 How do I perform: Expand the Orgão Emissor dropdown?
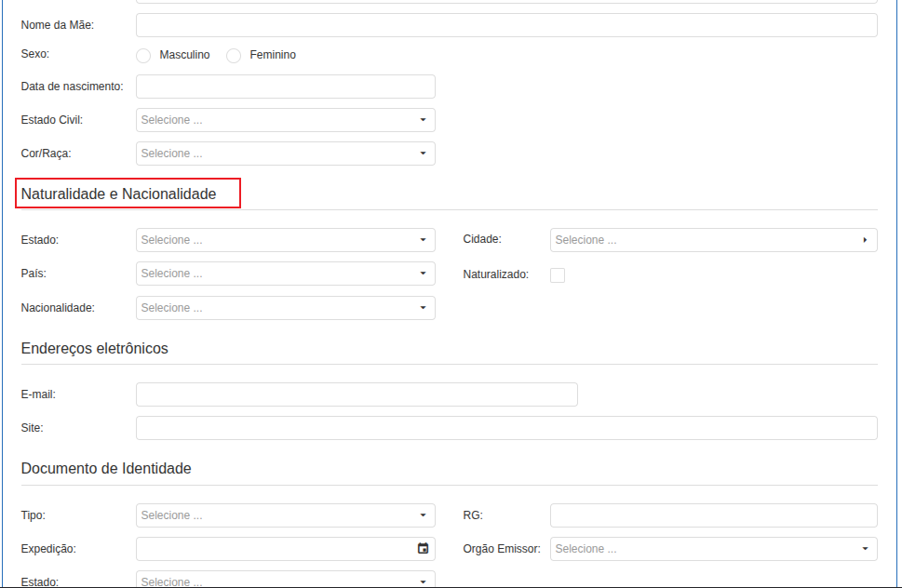coord(713,549)
